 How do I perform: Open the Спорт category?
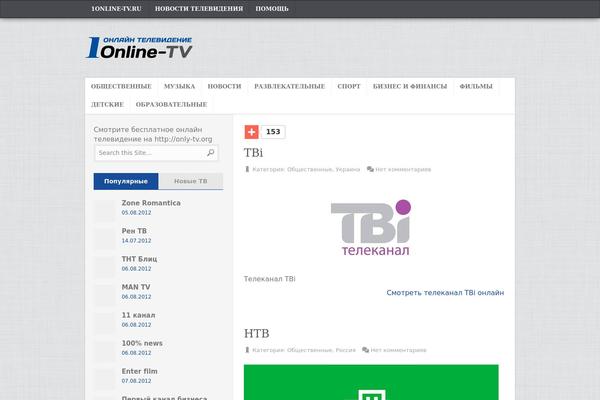click(349, 87)
